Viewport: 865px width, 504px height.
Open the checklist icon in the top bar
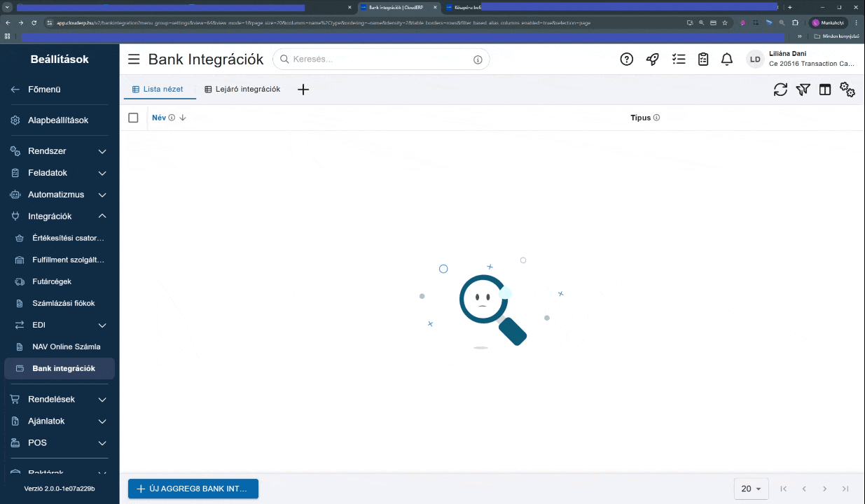click(678, 59)
